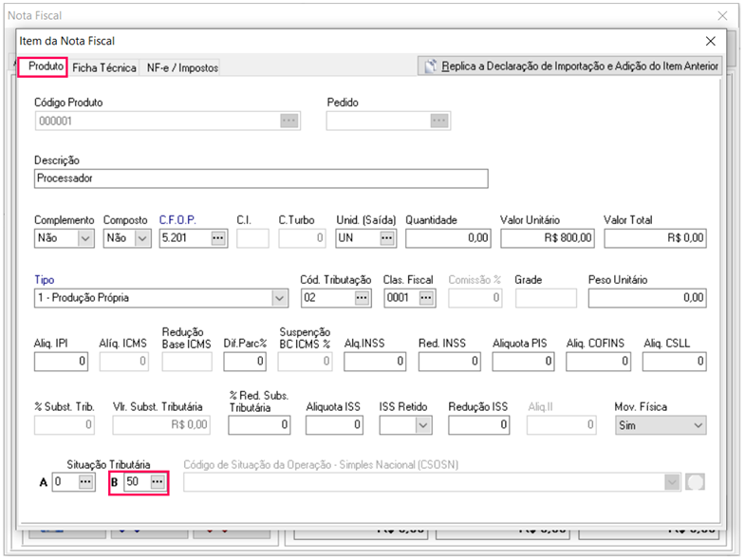
Task: Open Unid. (Saída) lookup ellipsis button
Action: tap(387, 238)
